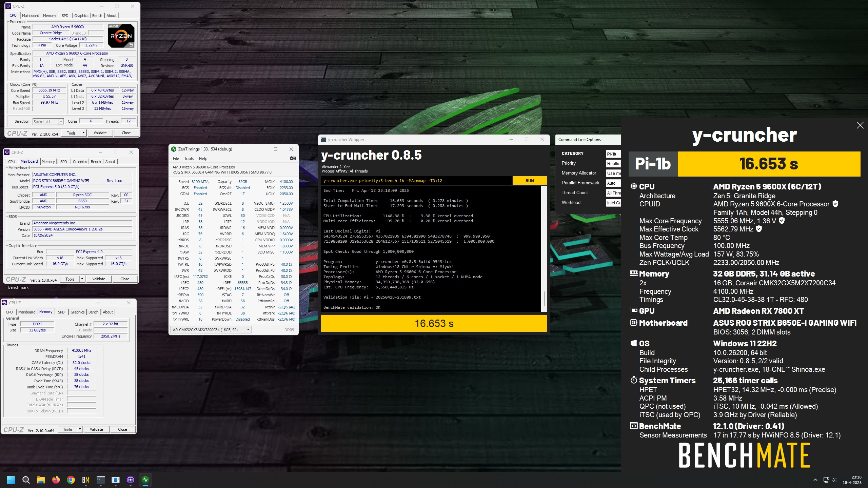Open File Explorer from the taskbar
The height and width of the screenshot is (488, 868).
pyautogui.click(x=41, y=480)
